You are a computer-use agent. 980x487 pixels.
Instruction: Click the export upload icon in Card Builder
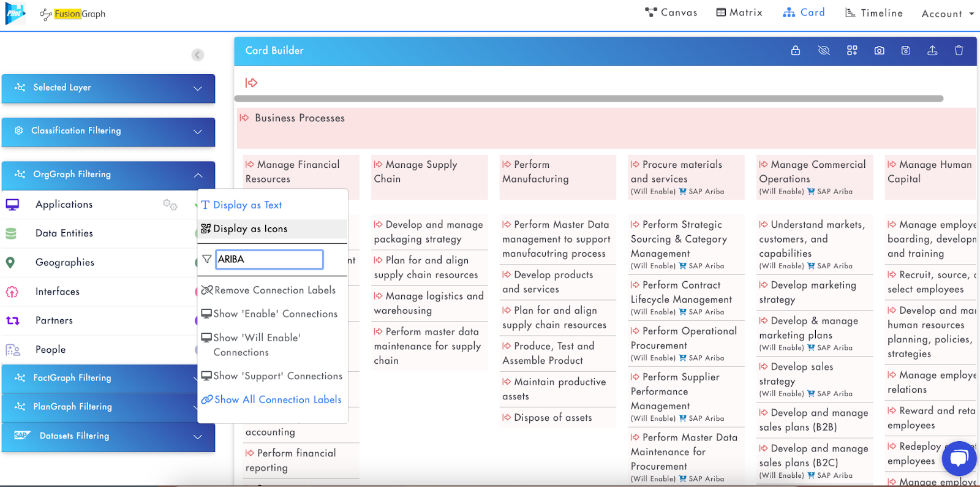click(932, 51)
